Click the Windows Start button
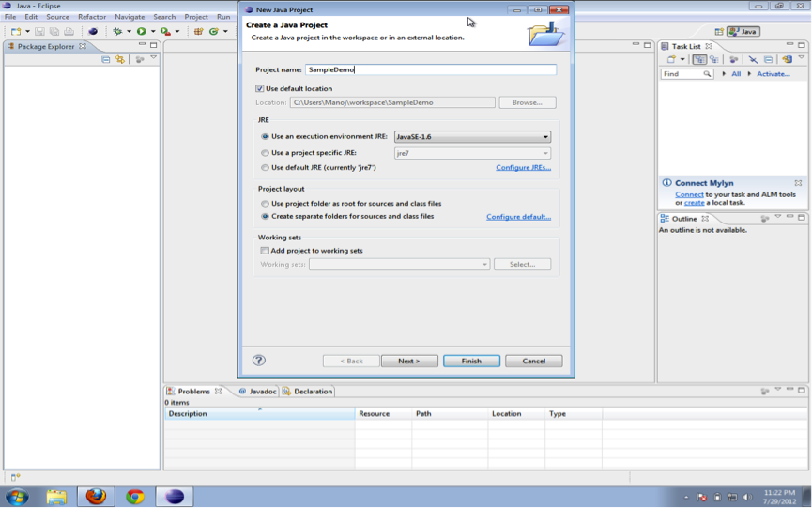This screenshot has height=508, width=812. pos(17,497)
